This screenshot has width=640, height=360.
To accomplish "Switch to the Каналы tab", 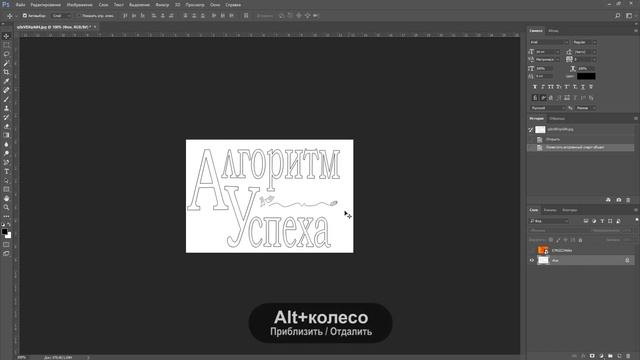I will (x=550, y=210).
